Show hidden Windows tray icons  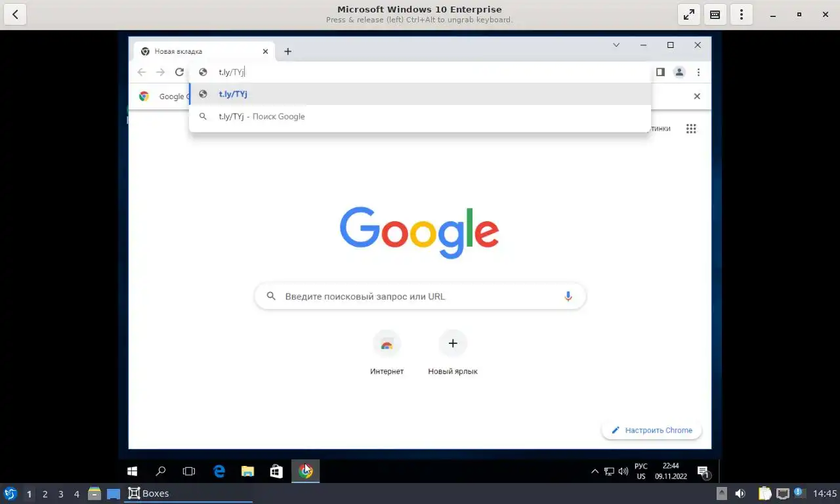click(595, 471)
